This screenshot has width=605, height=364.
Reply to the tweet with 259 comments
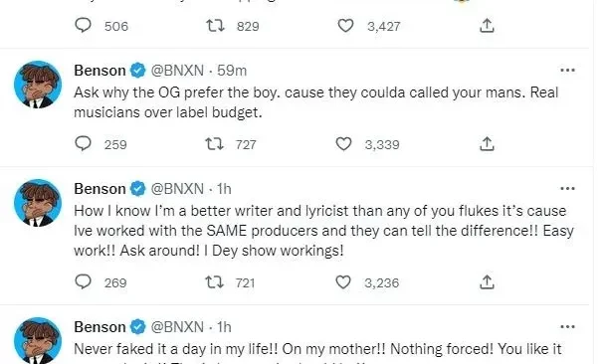tap(83, 144)
